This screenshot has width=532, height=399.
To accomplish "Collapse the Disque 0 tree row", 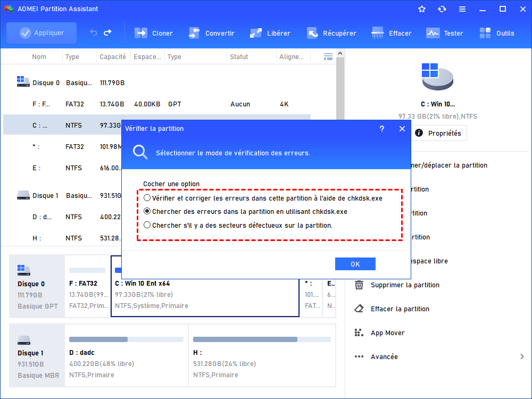I will coord(23,82).
